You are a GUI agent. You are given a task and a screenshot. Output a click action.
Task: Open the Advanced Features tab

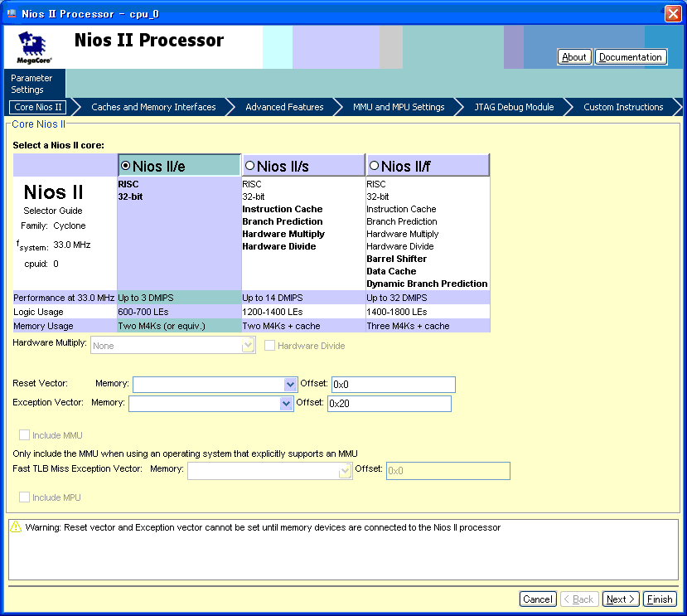click(x=284, y=107)
